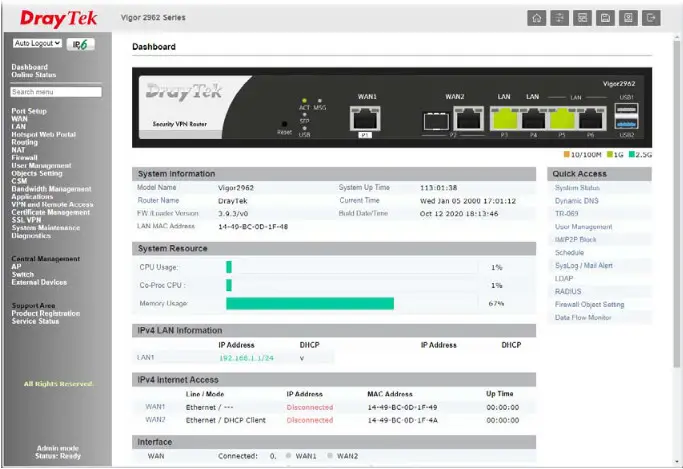The image size is (683, 469).
Task: Click the Home icon in top toolbar
Action: click(x=537, y=18)
